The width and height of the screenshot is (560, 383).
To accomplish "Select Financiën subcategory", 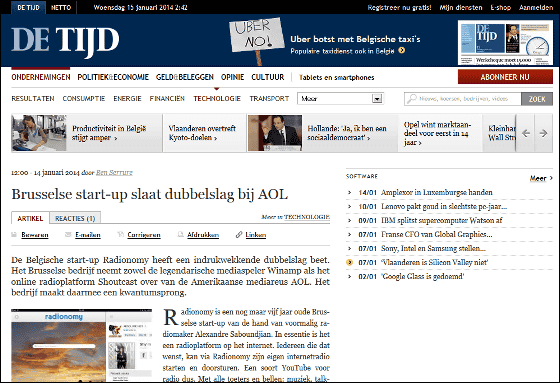I will (x=167, y=99).
